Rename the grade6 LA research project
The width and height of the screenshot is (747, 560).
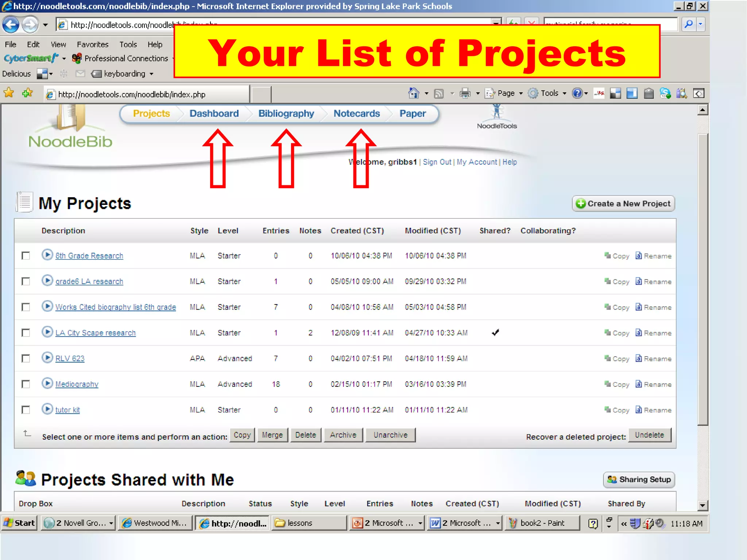click(x=654, y=281)
